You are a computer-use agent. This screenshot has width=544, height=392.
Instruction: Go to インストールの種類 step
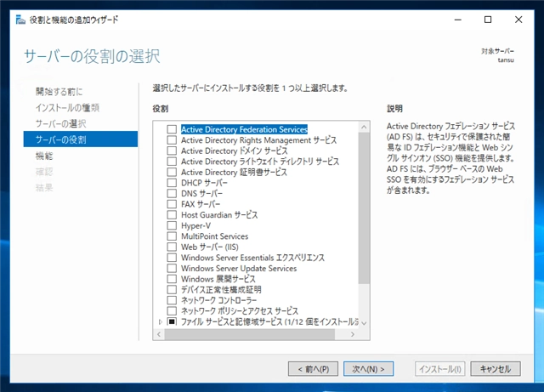click(x=67, y=108)
